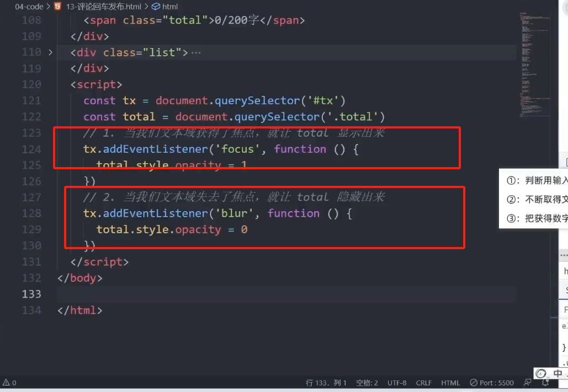
Task: Open the 04-code breadcrumb folder
Action: [x=29, y=7]
